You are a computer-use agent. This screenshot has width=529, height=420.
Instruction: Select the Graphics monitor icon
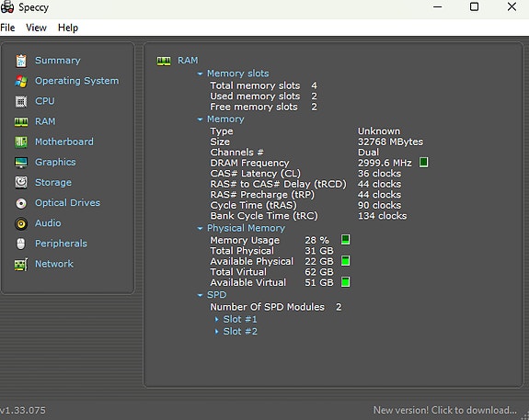click(x=21, y=162)
